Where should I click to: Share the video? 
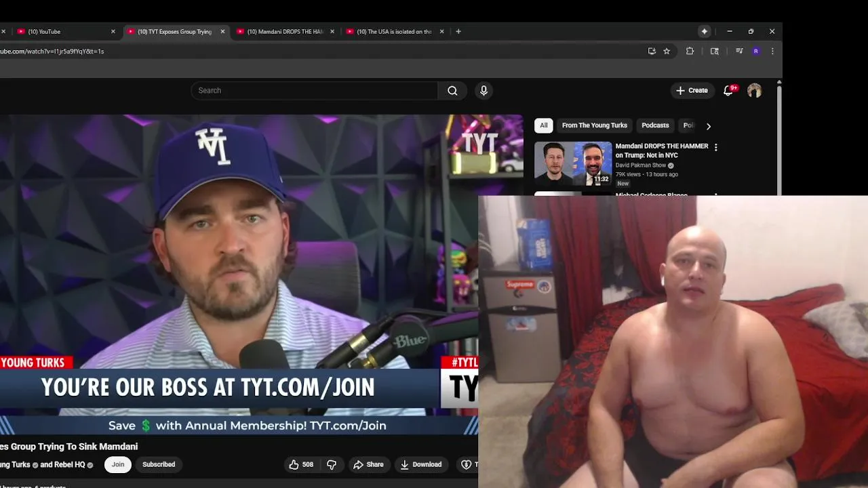click(x=368, y=464)
